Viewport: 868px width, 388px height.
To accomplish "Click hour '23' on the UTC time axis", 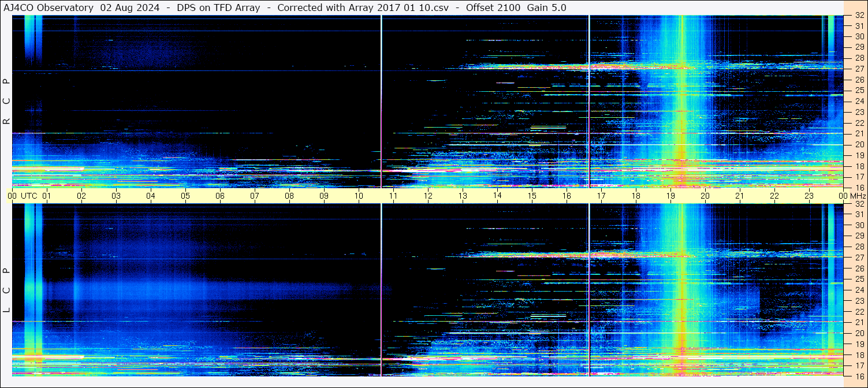I will (x=809, y=196).
